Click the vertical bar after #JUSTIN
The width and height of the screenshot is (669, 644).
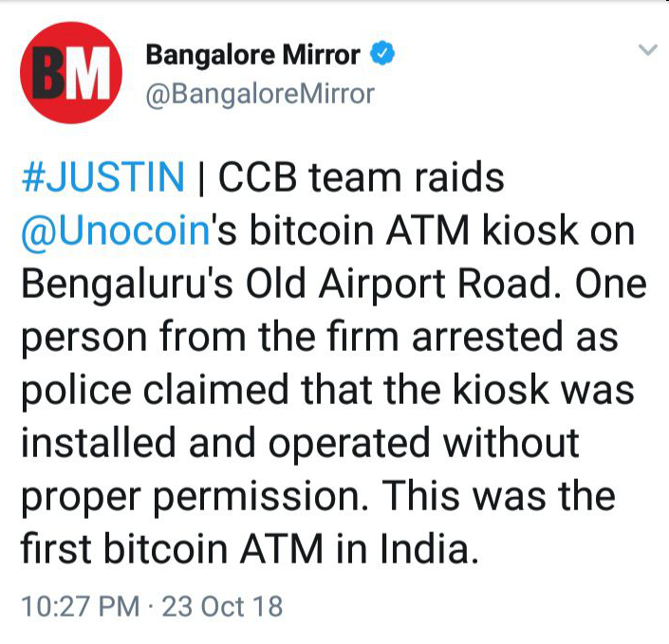click(x=201, y=177)
